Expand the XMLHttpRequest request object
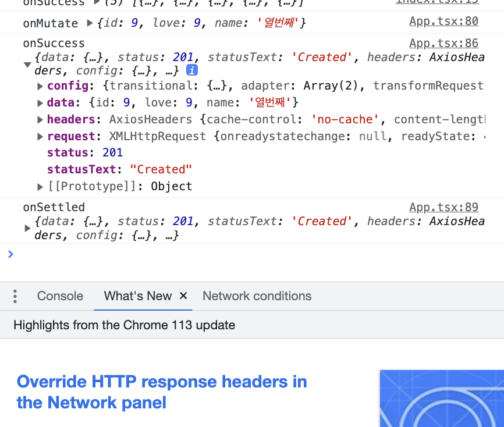 coord(40,136)
